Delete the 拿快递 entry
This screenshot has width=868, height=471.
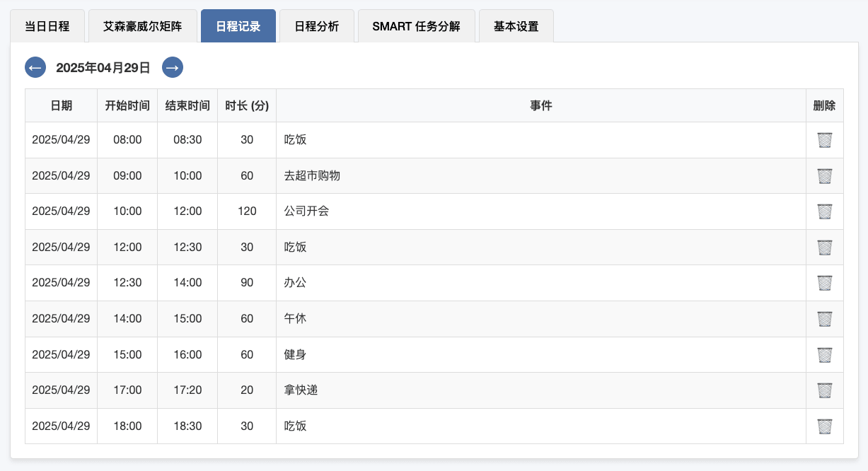click(x=824, y=390)
